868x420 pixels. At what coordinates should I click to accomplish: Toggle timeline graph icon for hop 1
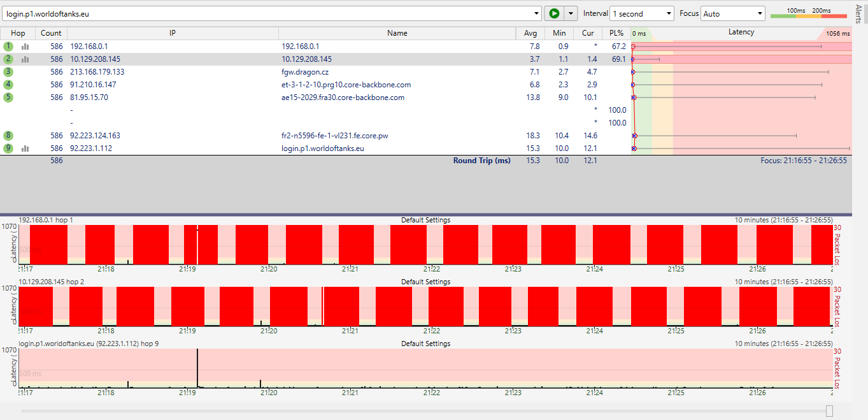coord(25,47)
